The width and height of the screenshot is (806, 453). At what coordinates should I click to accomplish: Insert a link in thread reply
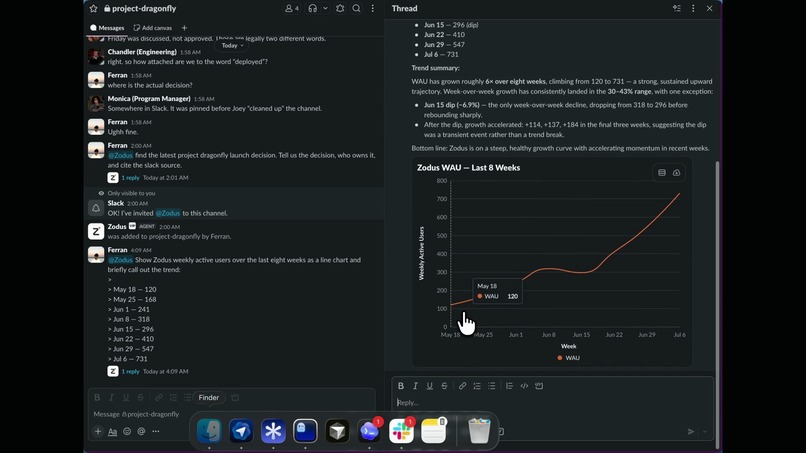point(463,386)
